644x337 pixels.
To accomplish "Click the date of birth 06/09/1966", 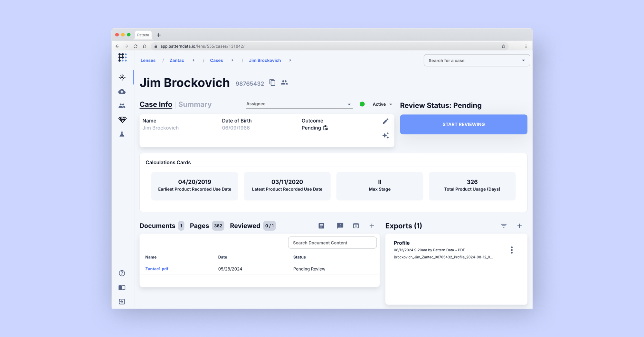I will point(236,128).
